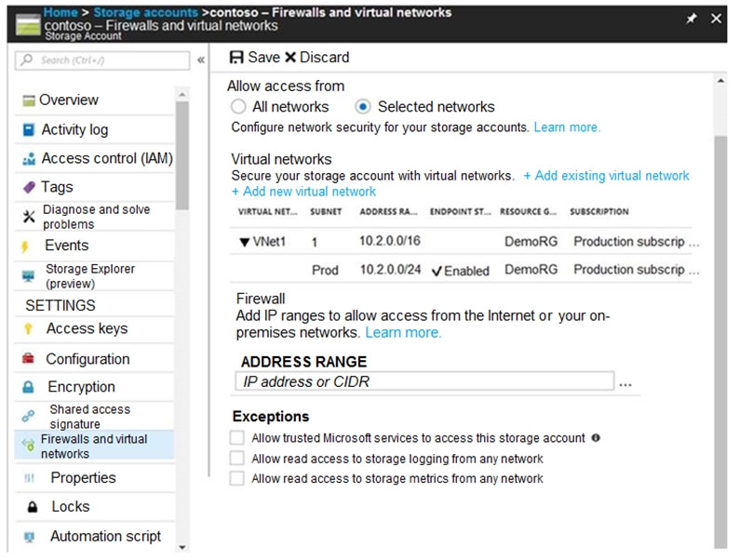Open the ellipsis menu beside address range
This screenshot has height=560, width=739.
625,382
